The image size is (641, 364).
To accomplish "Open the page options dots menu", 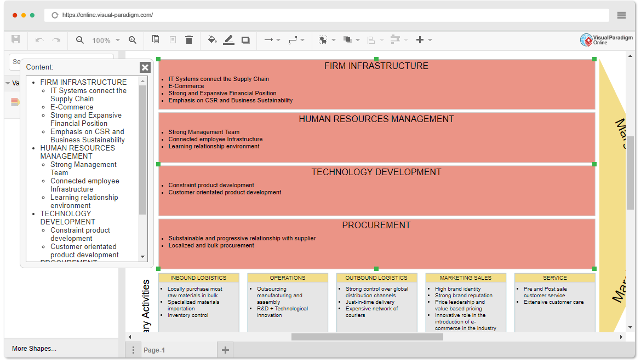I will 133,350.
